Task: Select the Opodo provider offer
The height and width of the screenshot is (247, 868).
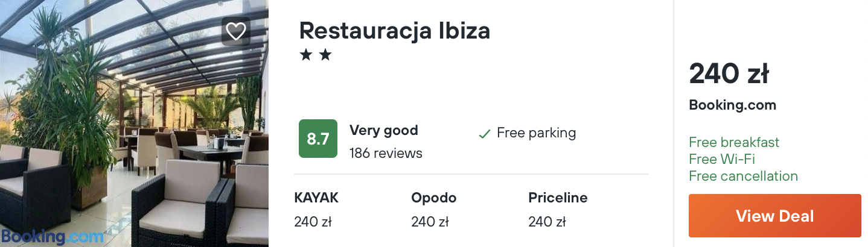Action: coord(433,198)
